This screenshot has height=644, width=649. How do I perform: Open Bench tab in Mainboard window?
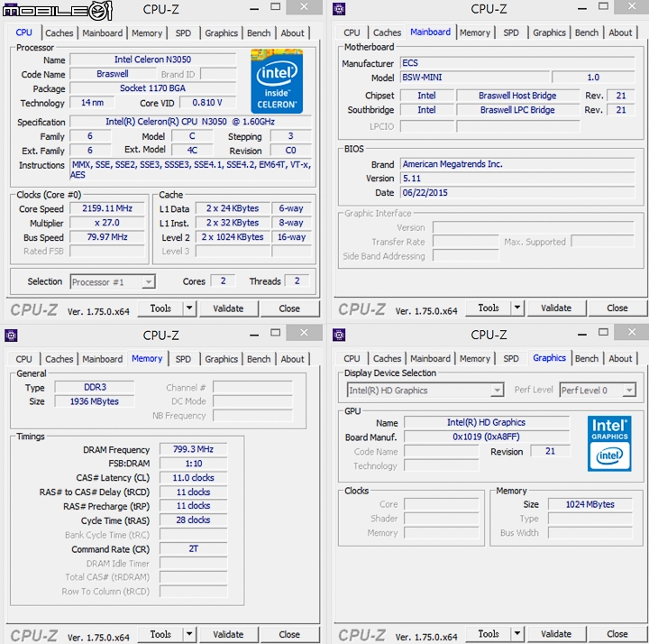587,32
